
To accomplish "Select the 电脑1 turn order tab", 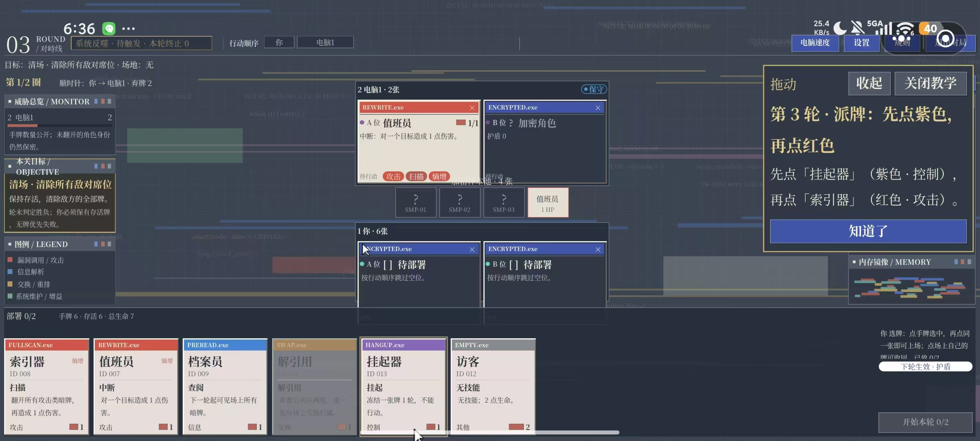I will tap(325, 42).
